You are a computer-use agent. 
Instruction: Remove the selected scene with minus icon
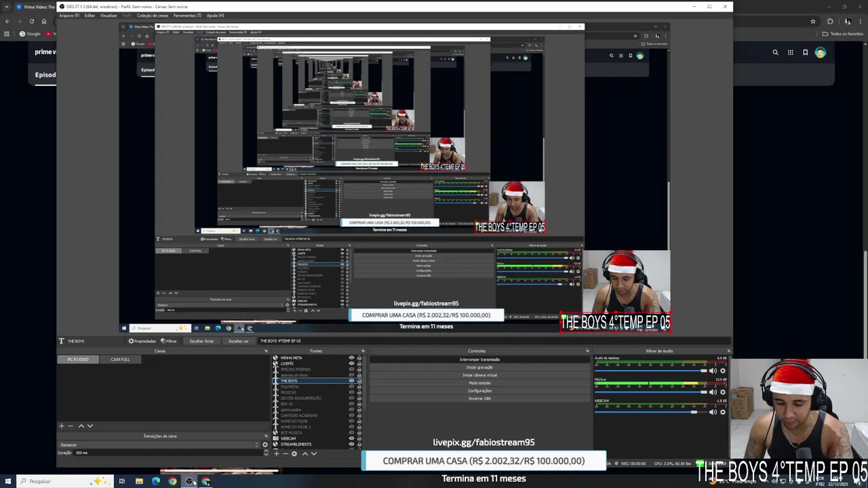point(70,426)
